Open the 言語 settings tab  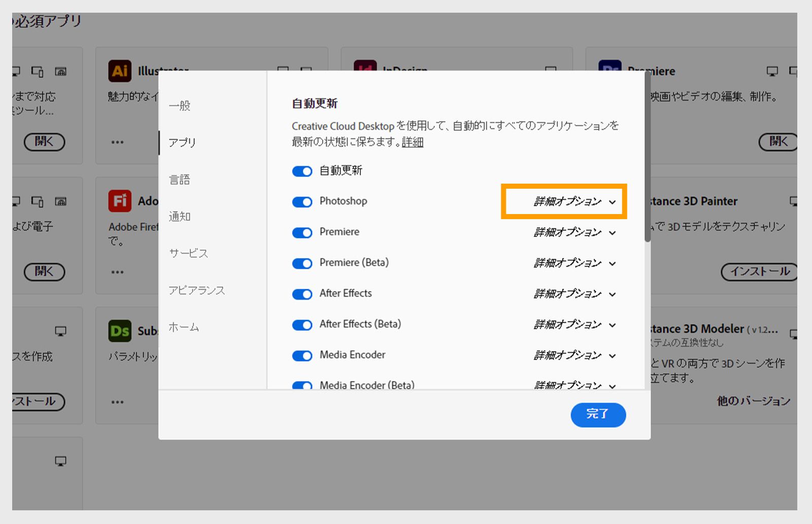(x=180, y=180)
